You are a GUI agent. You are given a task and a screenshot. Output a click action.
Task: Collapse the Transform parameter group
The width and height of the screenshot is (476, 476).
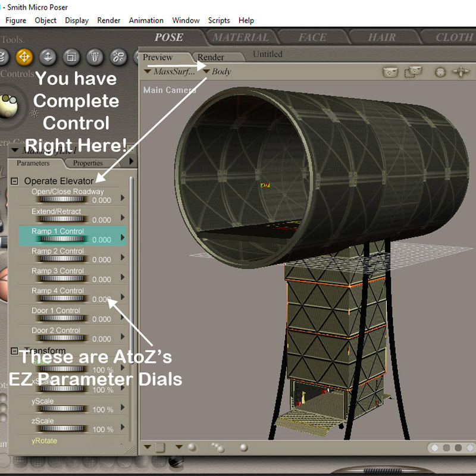point(14,351)
